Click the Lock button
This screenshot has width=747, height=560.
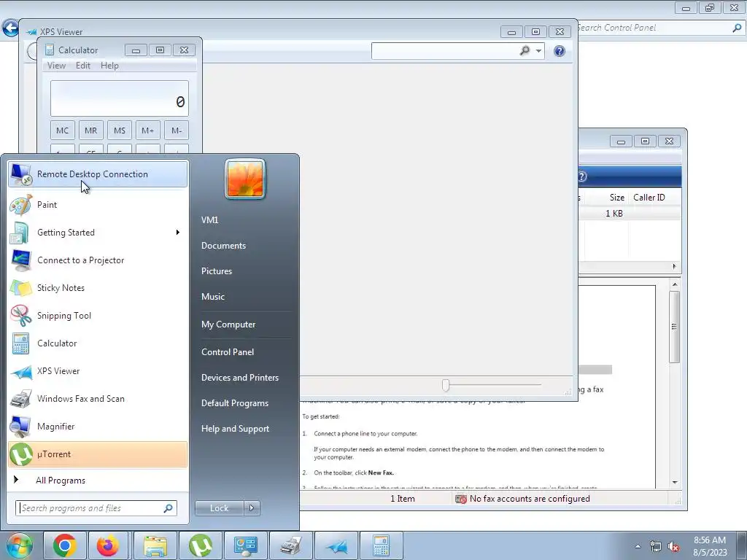pyautogui.click(x=220, y=508)
